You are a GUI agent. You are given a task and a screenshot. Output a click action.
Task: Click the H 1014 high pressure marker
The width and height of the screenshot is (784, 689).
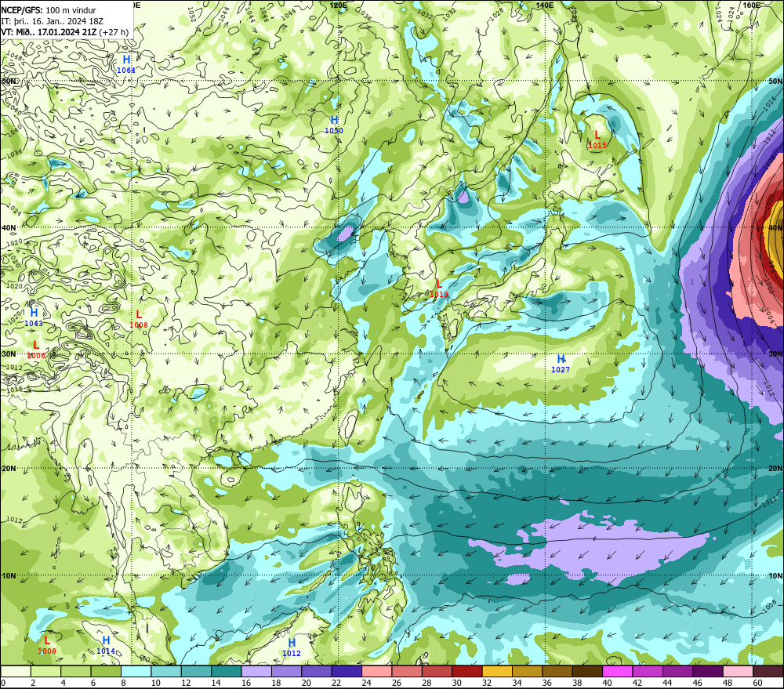[106, 646]
